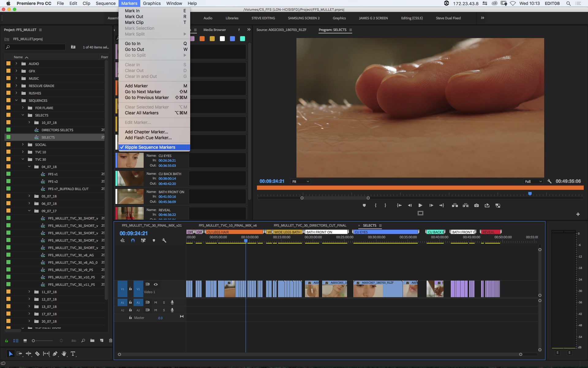The image size is (588, 368).
Task: Create new bin in project panel
Action: 92,341
